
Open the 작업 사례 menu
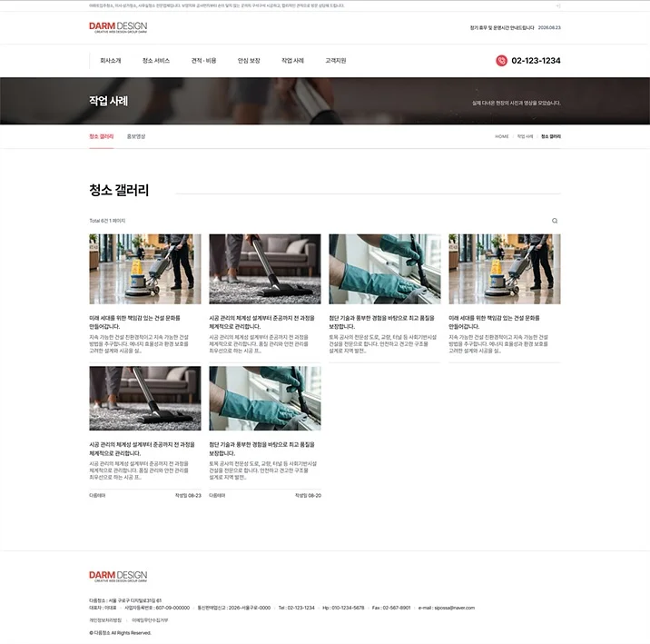click(292, 61)
